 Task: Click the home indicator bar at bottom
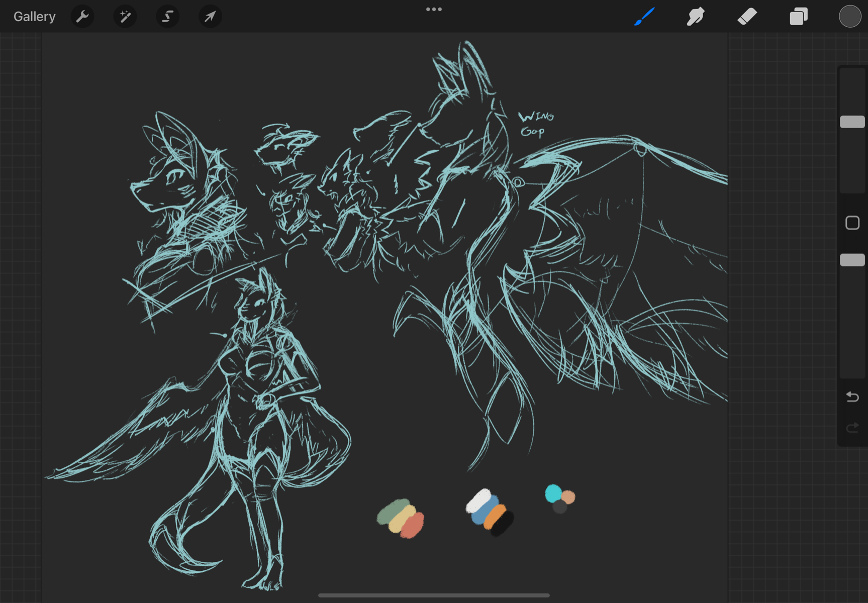pyautogui.click(x=434, y=595)
